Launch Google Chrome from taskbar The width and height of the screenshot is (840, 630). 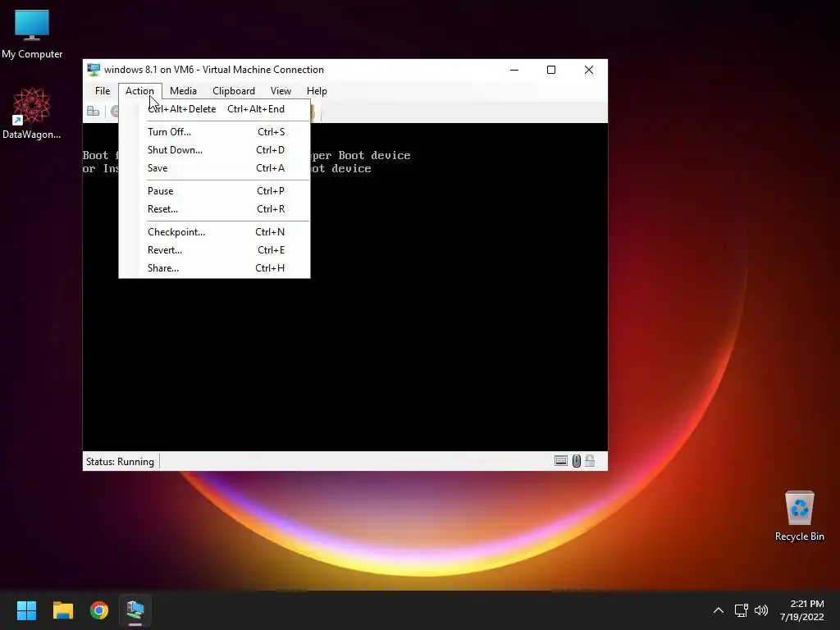[99, 610]
